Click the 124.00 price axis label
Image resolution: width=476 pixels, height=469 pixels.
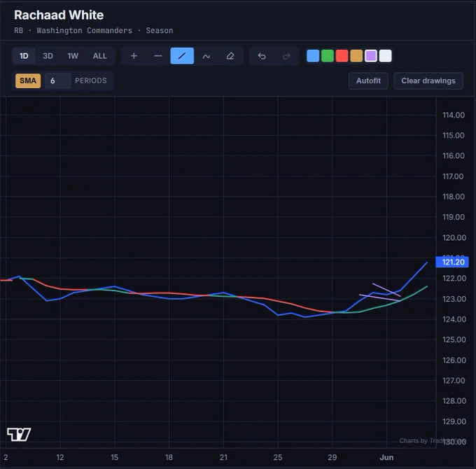coord(454,319)
